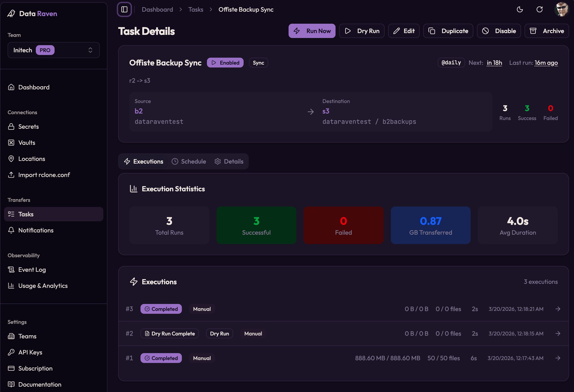
Task: Open user avatar profile picture
Action: tap(561, 9)
